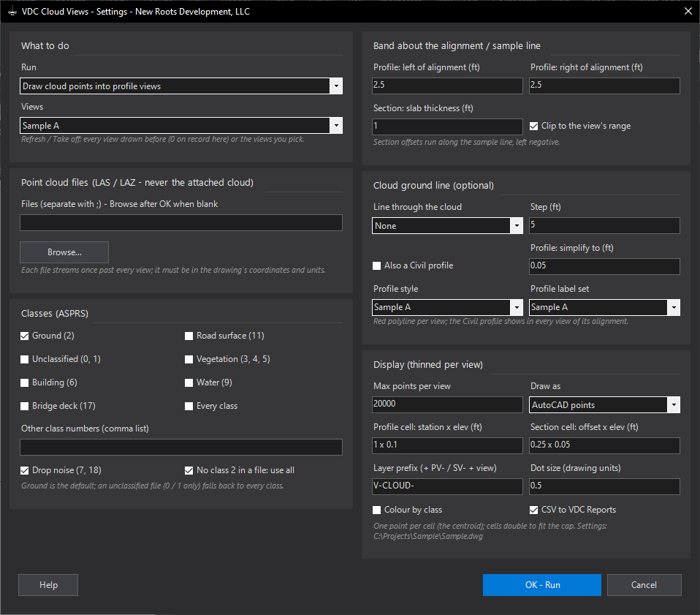The height and width of the screenshot is (615, 700).
Task: Click the Profile cell station x elev field
Action: [447, 446]
